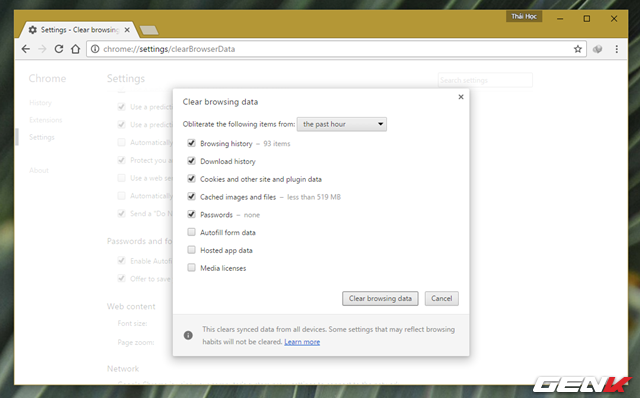Viewport: 640px width, 398px height.
Task: Enable the Media licenses checkbox
Action: point(191,267)
